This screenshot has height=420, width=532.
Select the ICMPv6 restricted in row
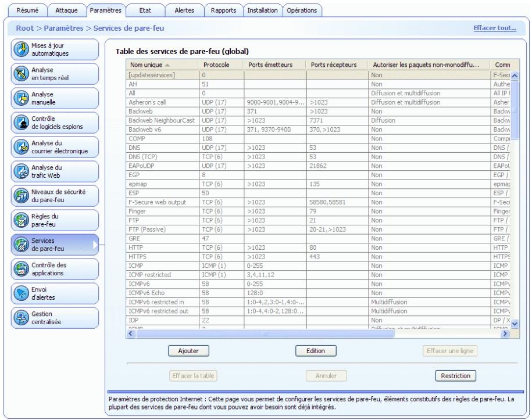tap(318, 302)
